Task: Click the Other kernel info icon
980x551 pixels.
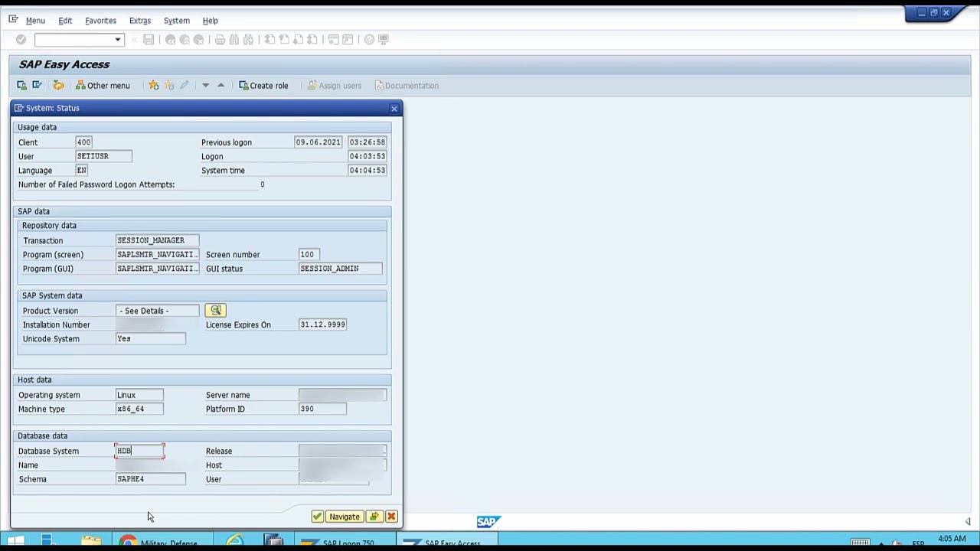Action: [x=374, y=517]
